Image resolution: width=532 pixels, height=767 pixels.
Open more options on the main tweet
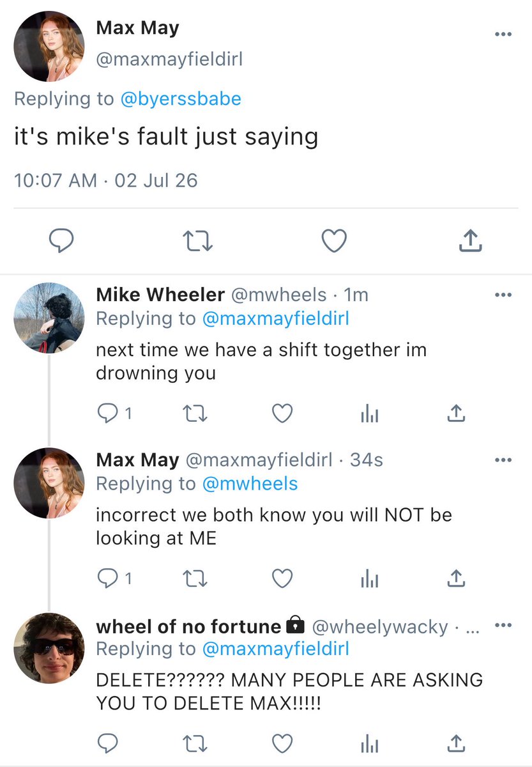pos(503,35)
